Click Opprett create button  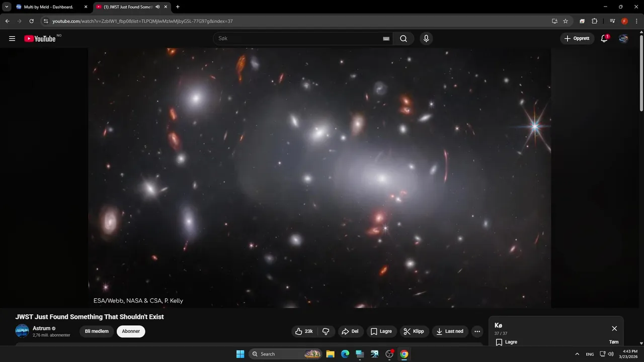point(577,39)
